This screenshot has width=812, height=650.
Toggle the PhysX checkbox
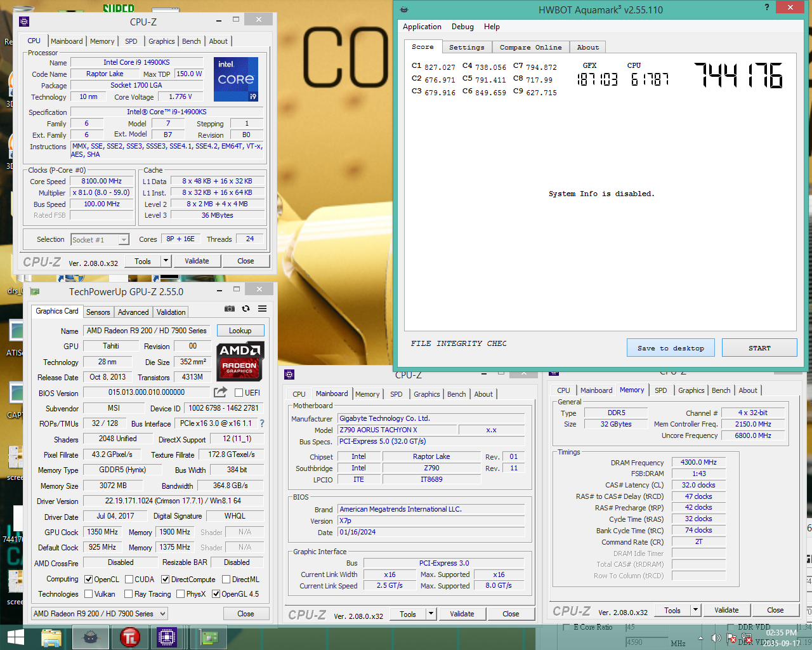(x=181, y=594)
